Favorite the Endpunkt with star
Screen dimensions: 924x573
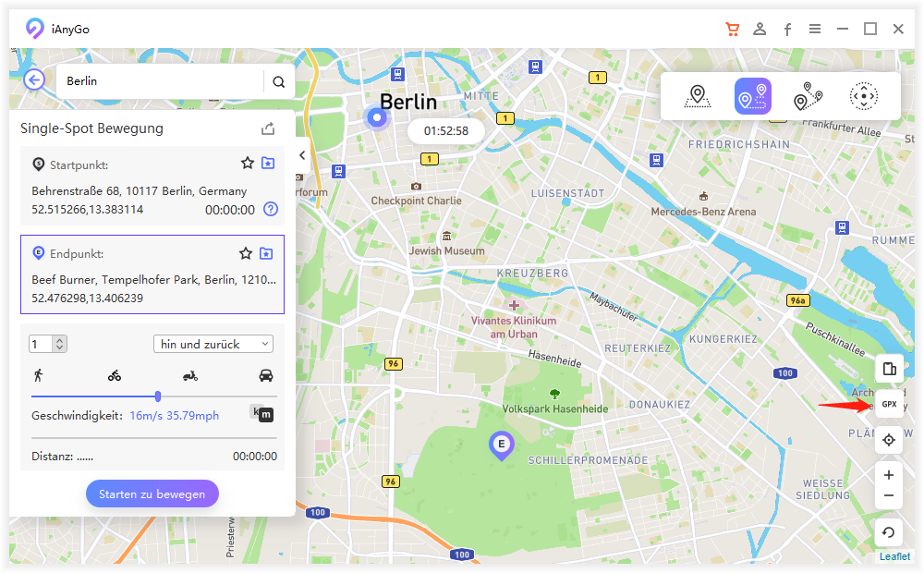pos(246,253)
